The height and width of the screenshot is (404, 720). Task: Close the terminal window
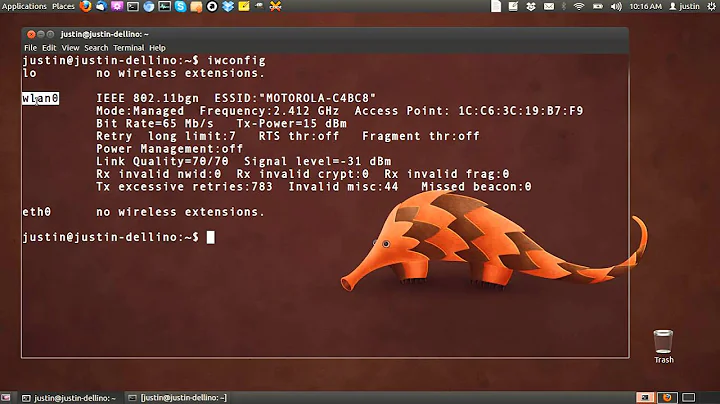[31, 34]
